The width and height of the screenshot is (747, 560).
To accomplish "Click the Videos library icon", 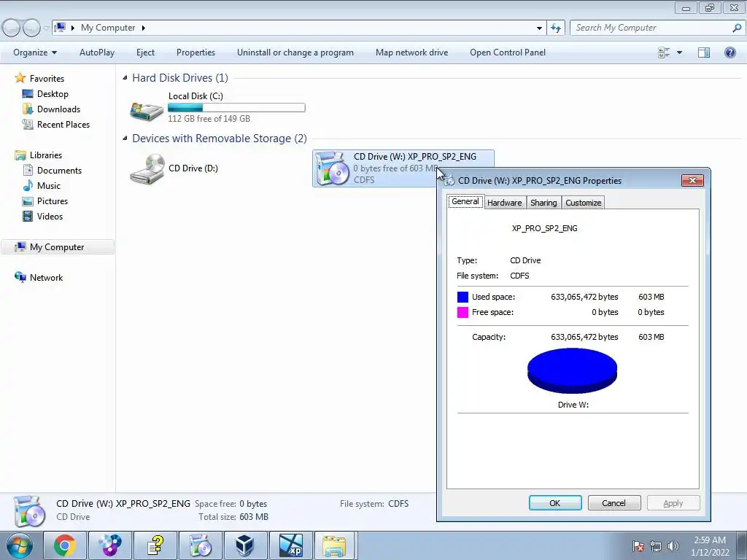I will click(x=28, y=216).
